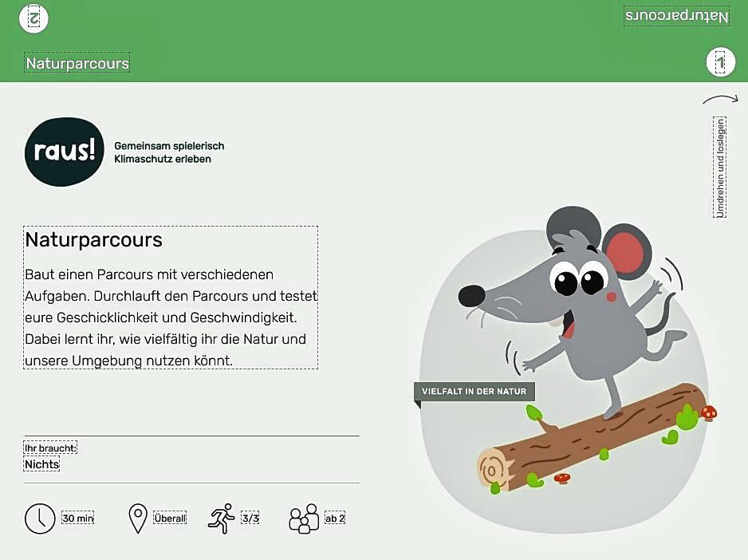Screen dimensions: 748x560
Task: Click the location pin icon
Action: click(138, 519)
